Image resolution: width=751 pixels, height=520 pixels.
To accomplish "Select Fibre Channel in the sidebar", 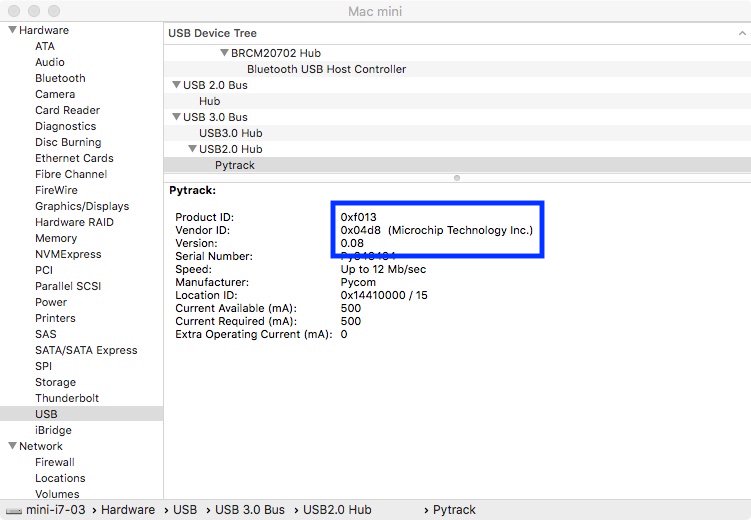I will [71, 174].
